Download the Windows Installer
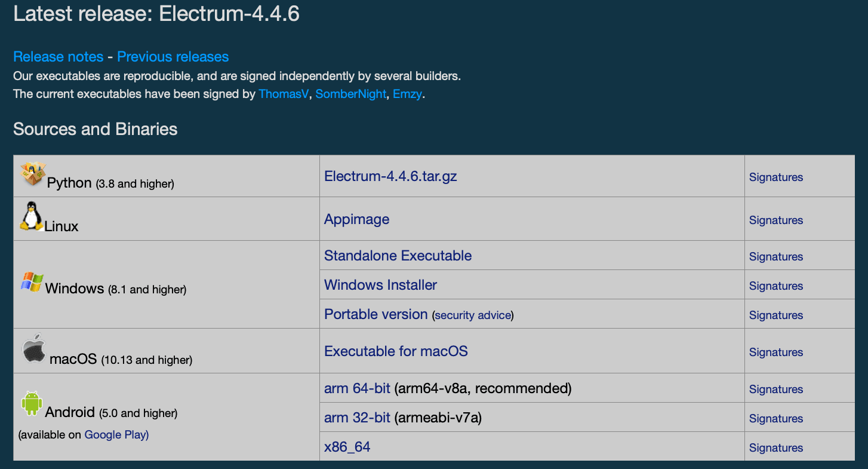This screenshot has width=868, height=469. [x=380, y=285]
